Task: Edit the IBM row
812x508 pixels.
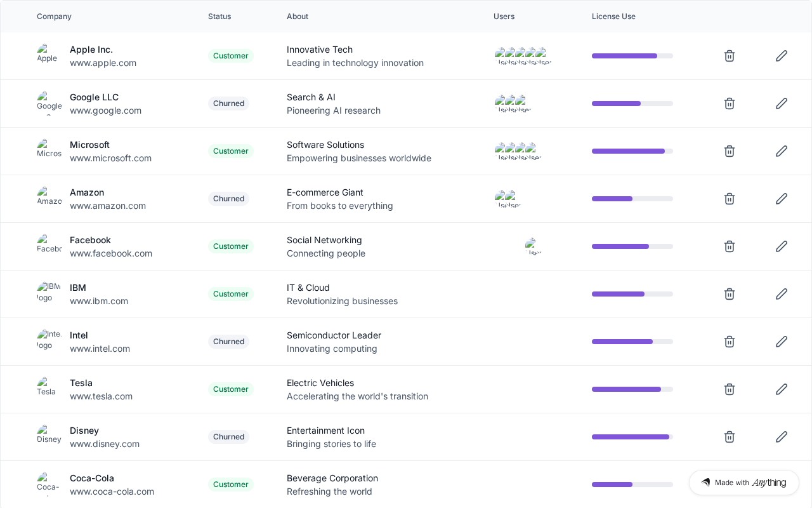Action: [782, 294]
